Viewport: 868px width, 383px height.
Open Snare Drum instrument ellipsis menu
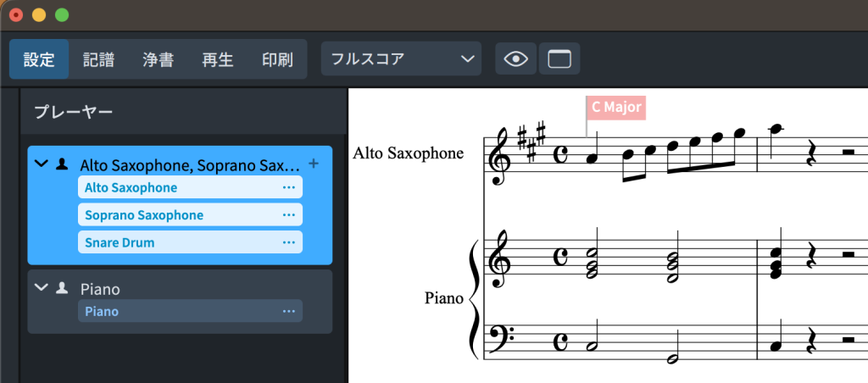288,242
